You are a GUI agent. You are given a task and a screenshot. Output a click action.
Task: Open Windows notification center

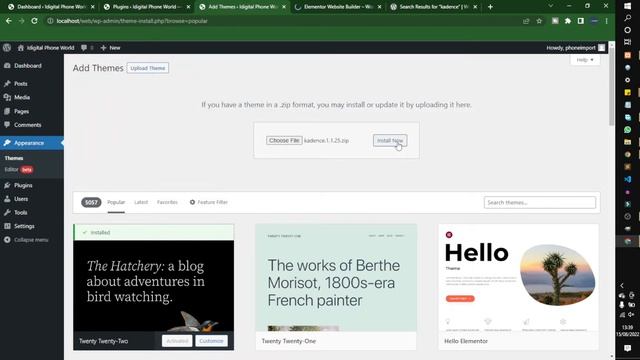coord(628,348)
